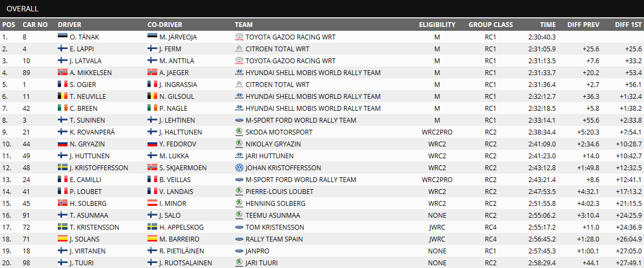Click the Norwegian flag beside A. Mikkelsen
The height and width of the screenshot is (268, 644).
63,73
